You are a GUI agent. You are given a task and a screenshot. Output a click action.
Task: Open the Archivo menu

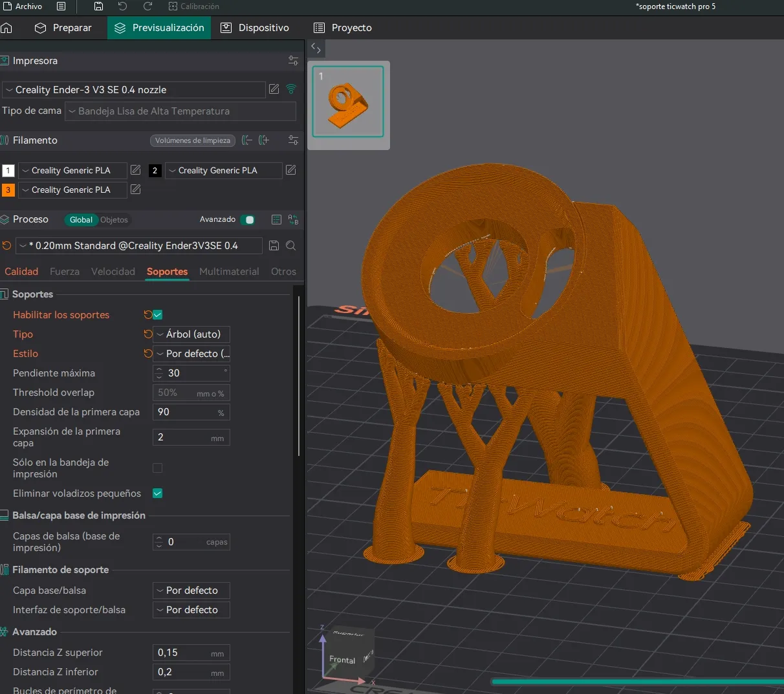[x=23, y=6]
